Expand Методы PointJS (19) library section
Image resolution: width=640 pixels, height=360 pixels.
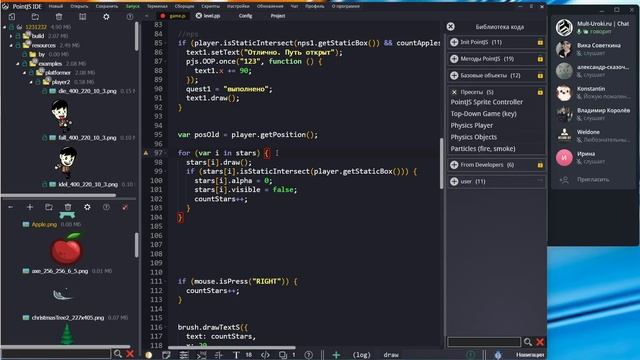tap(454, 59)
